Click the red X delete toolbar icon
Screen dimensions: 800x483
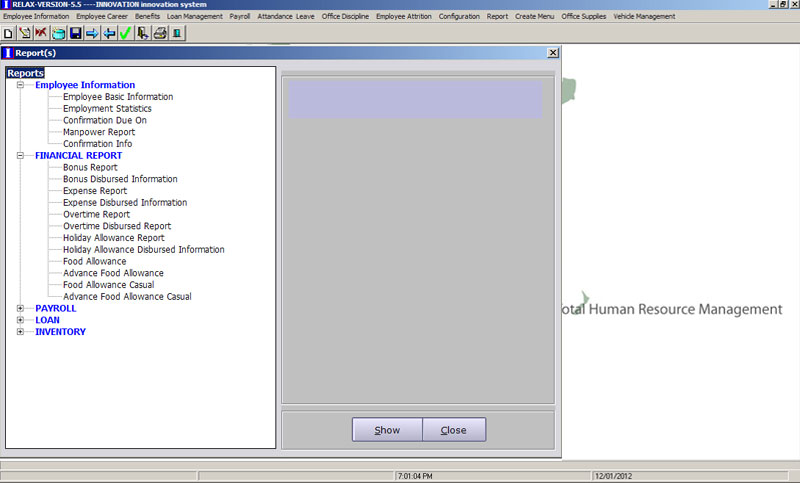(x=41, y=34)
